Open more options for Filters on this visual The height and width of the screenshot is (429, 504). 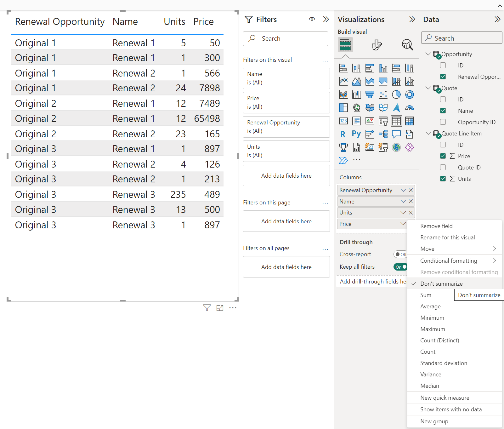(325, 60)
